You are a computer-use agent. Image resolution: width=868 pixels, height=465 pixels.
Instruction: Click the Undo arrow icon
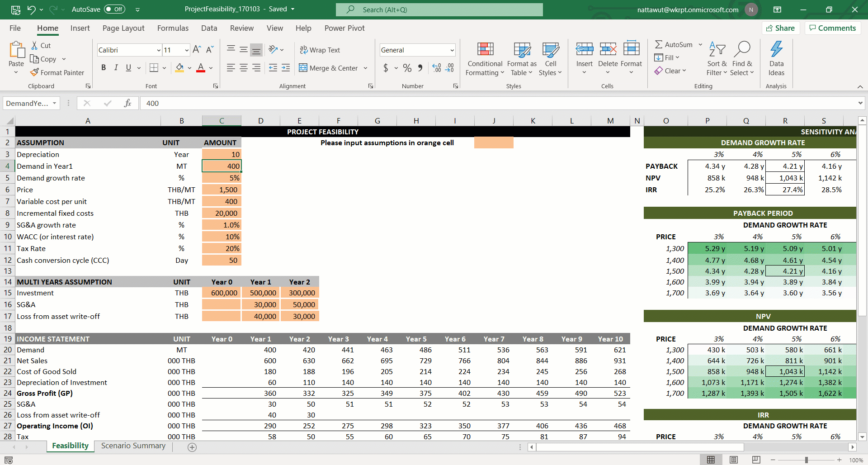pos(31,9)
